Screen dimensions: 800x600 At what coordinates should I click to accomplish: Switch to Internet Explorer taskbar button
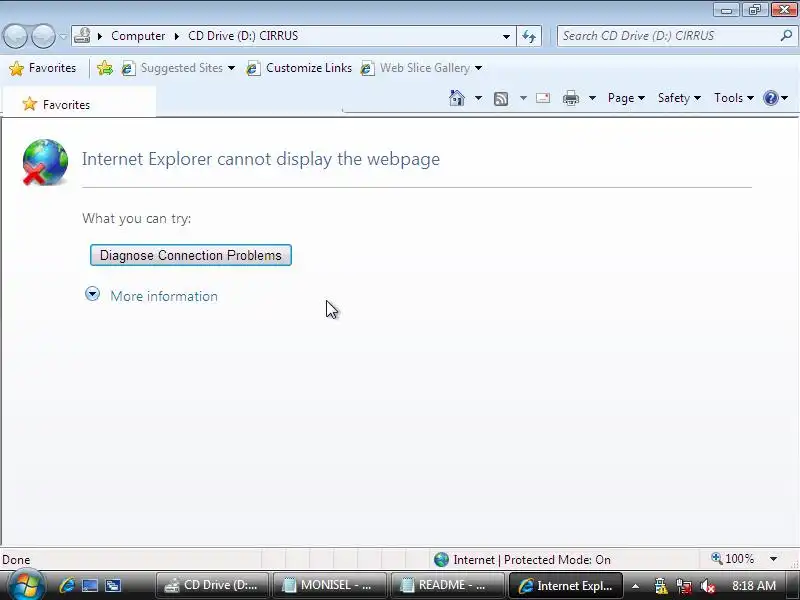coord(566,585)
